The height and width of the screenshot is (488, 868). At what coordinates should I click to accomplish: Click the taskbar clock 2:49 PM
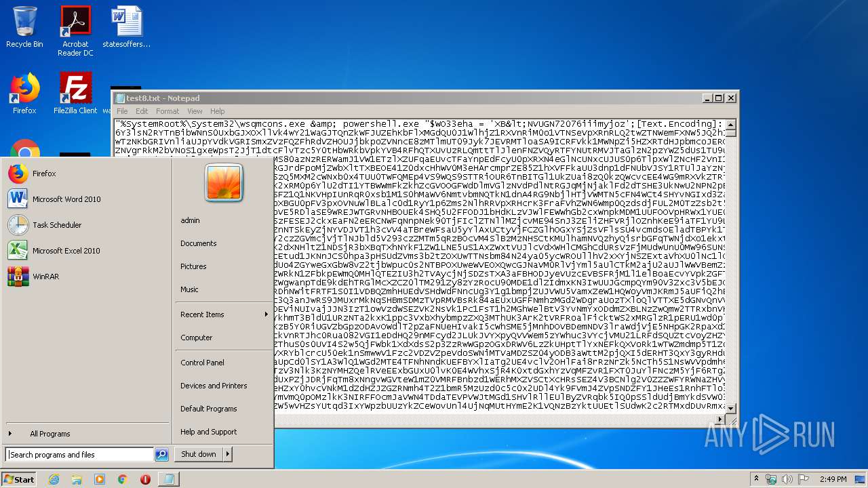(833, 479)
